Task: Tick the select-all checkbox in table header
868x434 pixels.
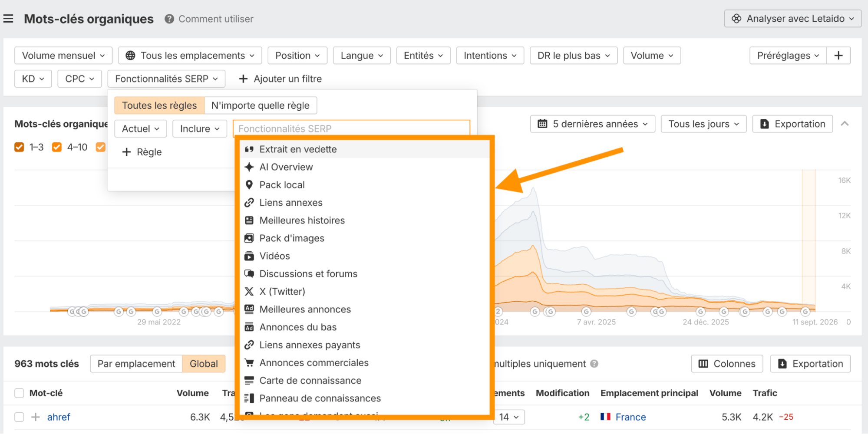Action: point(19,393)
